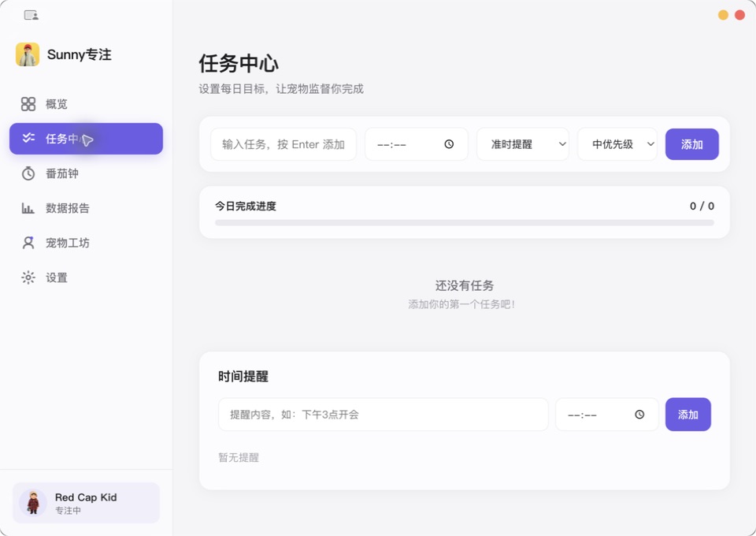Open 数据报告 section
The height and width of the screenshot is (536, 756).
pyautogui.click(x=86, y=208)
